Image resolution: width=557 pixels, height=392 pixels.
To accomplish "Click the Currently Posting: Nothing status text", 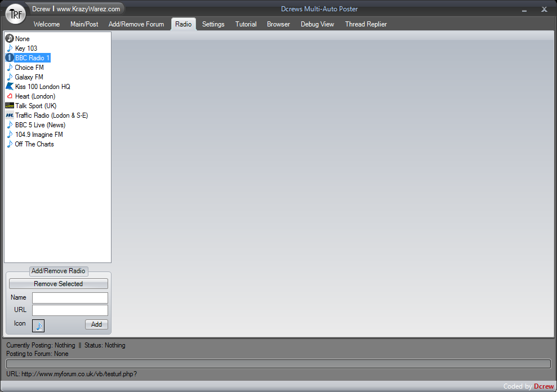I will tap(41, 345).
